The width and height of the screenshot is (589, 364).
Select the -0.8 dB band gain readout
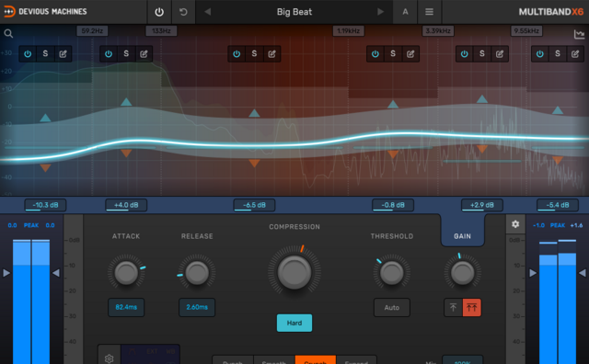coord(393,205)
